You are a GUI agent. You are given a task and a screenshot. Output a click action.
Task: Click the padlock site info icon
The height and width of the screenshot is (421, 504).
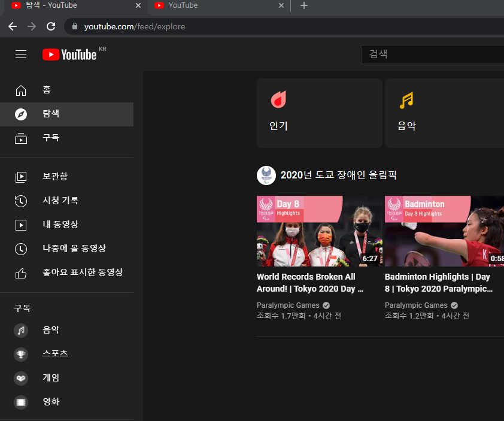pos(75,26)
